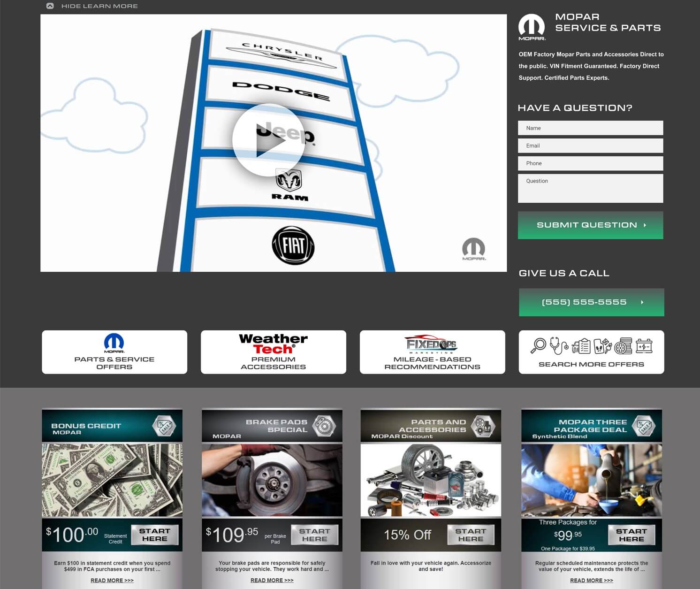Viewport: 700px width, 589px height.
Task: Click the blue Mopar logo in the Parts & Service tile
Action: [114, 343]
